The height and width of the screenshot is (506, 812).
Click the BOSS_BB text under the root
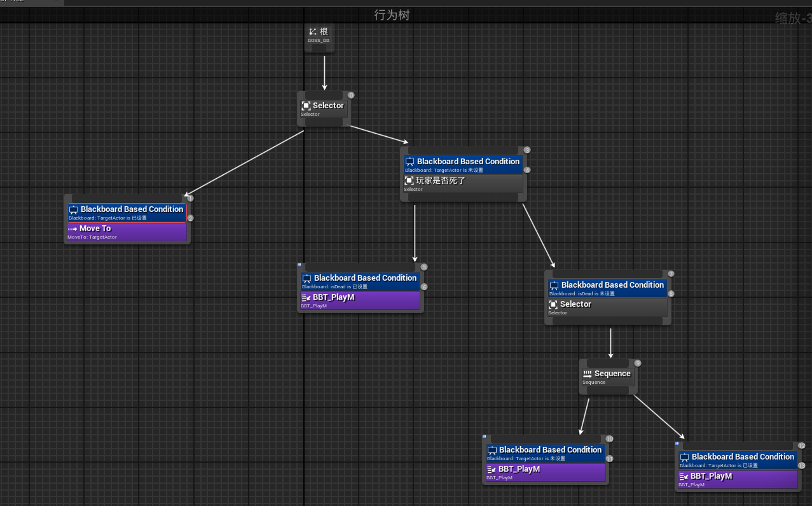pos(319,41)
